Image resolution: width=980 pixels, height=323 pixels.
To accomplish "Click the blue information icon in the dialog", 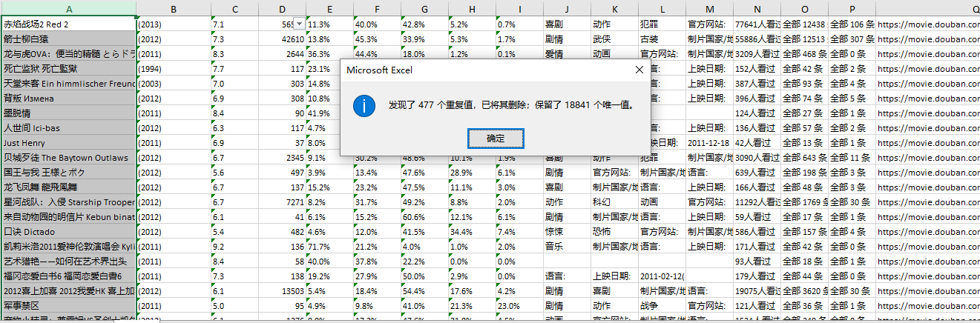I will (x=363, y=105).
